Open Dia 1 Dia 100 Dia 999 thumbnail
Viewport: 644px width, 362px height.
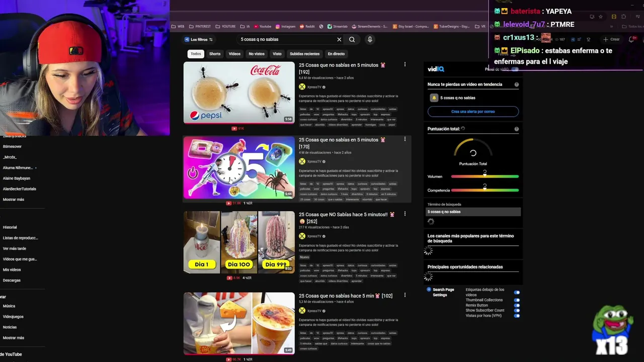239,242
